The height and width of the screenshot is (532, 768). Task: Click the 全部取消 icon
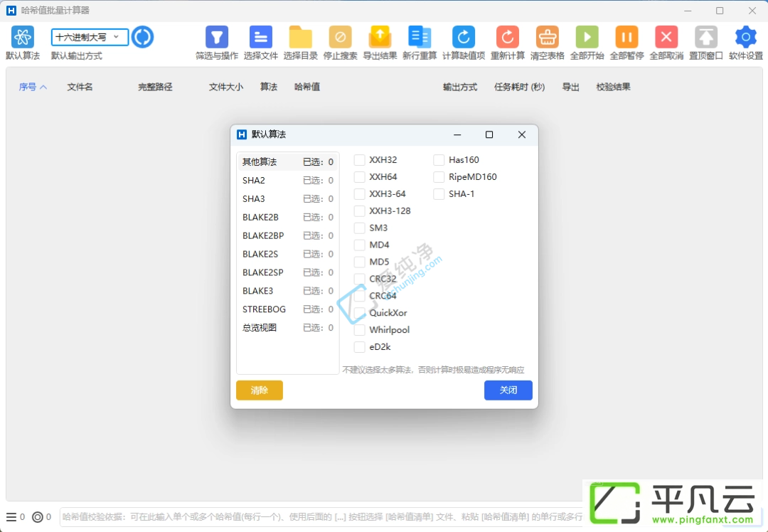666,37
